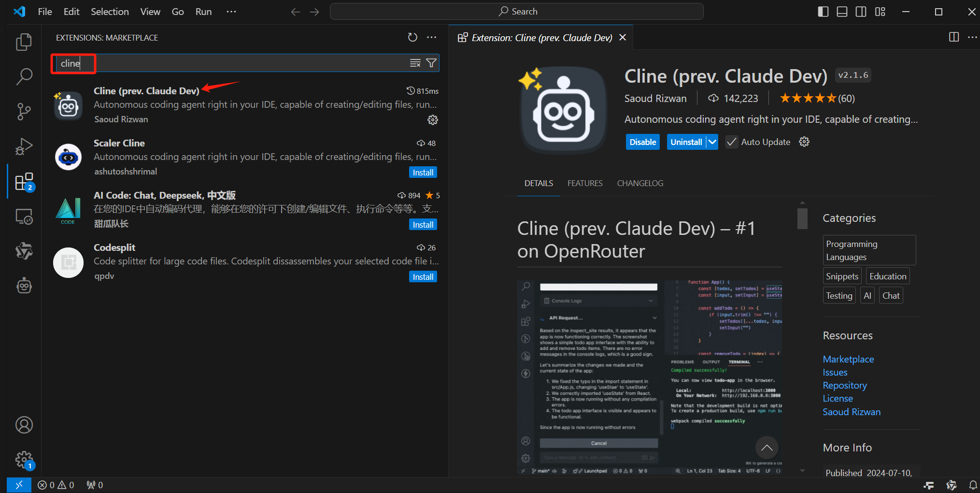980x493 pixels.
Task: Open the Cline demo screenshot image
Action: (650, 377)
